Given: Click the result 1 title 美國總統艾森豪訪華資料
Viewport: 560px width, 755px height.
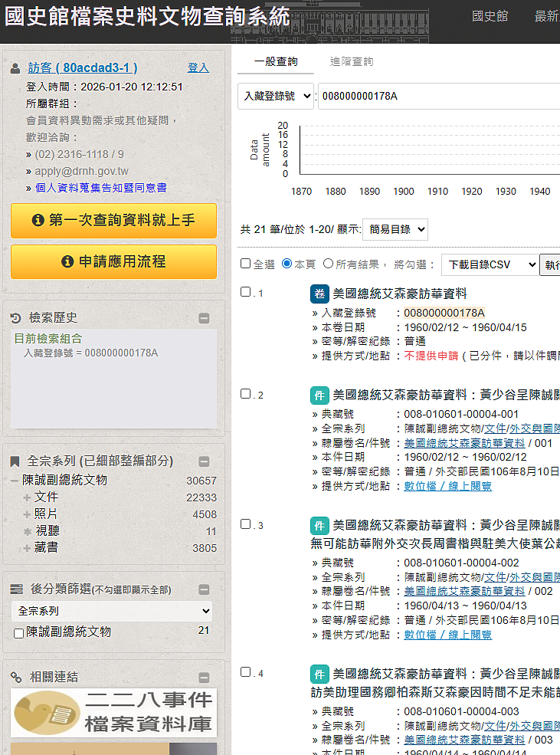Looking at the screenshot, I should pyautogui.click(x=400, y=294).
